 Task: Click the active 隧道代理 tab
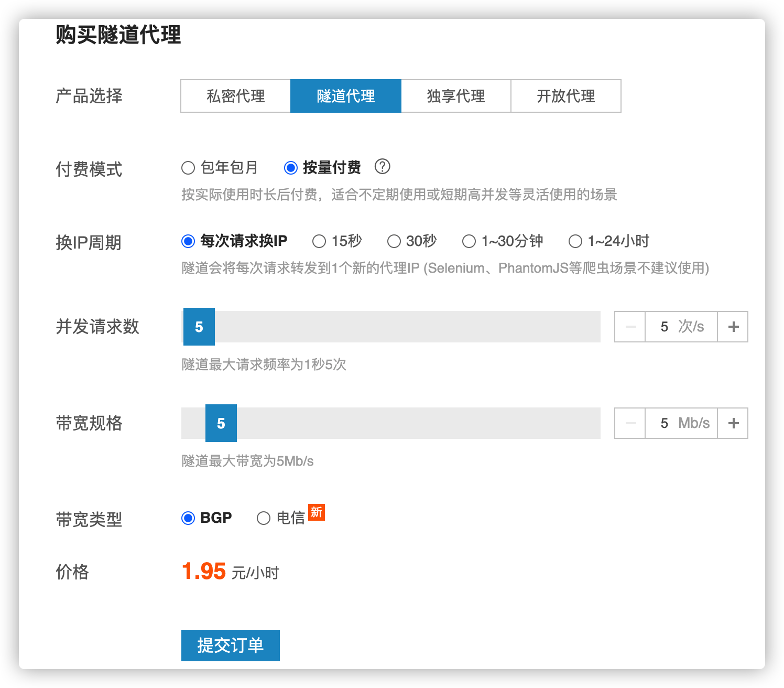[x=346, y=96]
